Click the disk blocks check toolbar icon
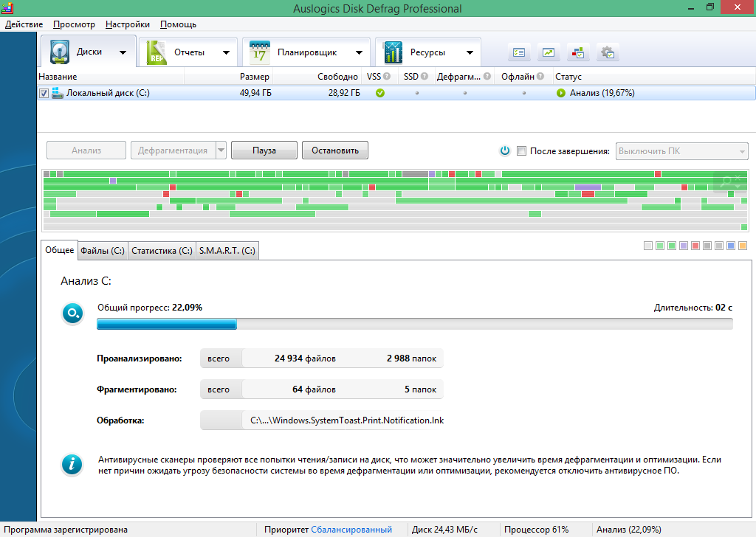The height and width of the screenshot is (537, 756). coord(577,52)
